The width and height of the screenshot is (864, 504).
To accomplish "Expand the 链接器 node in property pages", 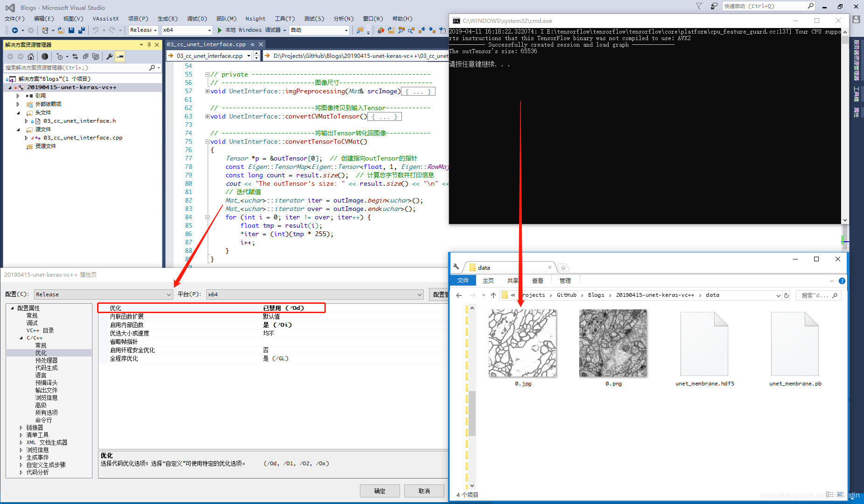I will coord(21,427).
